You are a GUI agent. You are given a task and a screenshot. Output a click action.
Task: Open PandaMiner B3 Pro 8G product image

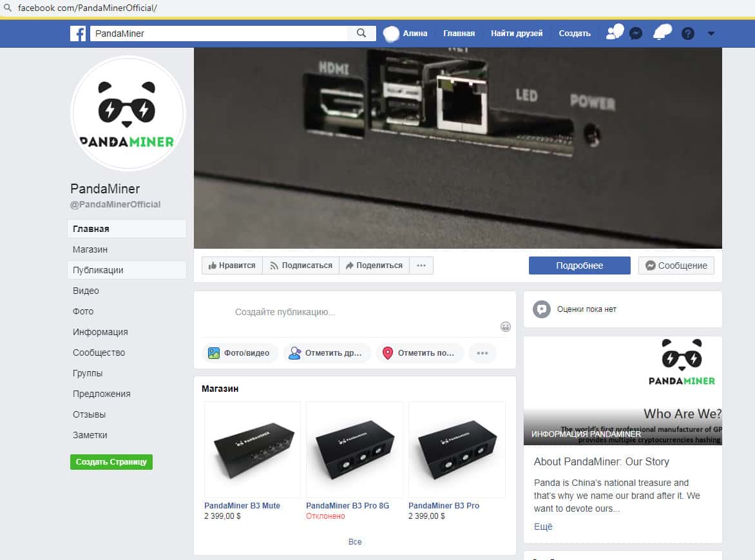354,450
